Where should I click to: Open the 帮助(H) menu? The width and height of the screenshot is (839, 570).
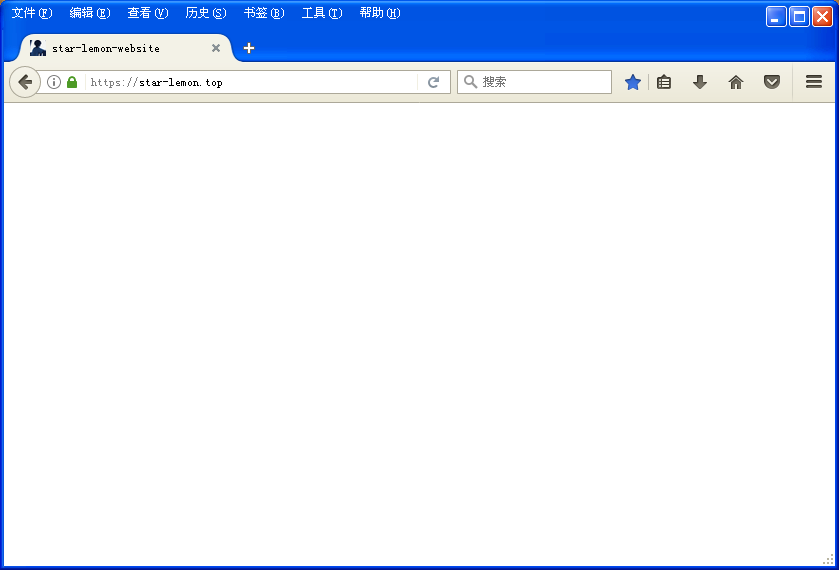[x=380, y=13]
